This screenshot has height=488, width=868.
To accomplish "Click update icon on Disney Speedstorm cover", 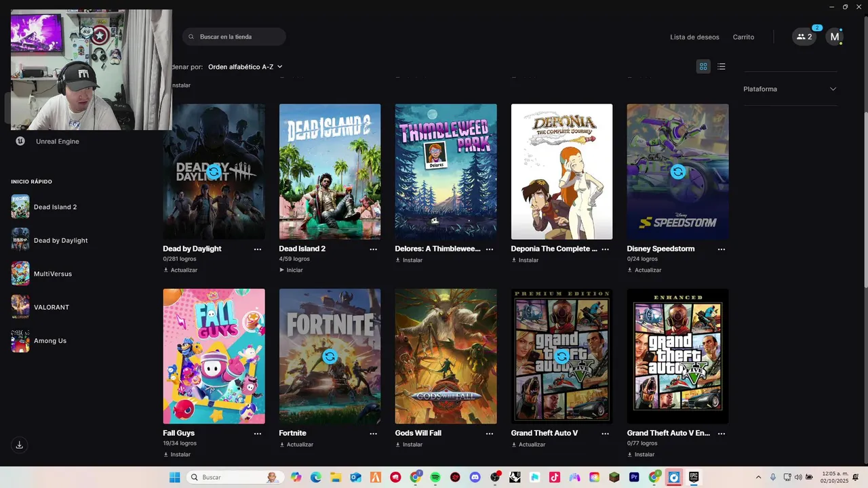I will [x=677, y=171].
